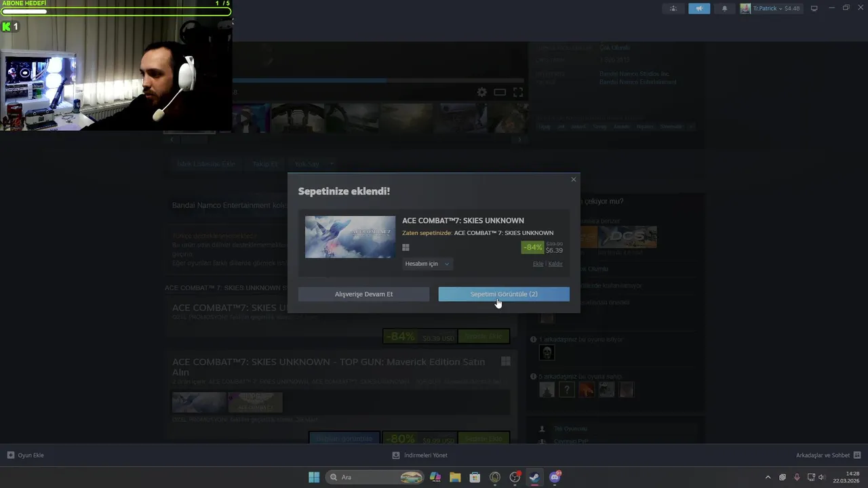
Task: Click 'ACE COMBAT™7: SKIES UNKNOWN' dialog title
Action: (x=463, y=220)
